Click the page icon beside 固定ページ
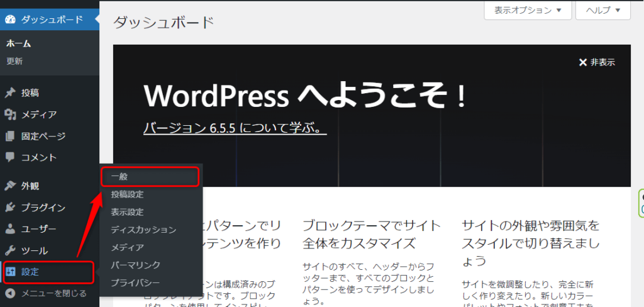 10,136
